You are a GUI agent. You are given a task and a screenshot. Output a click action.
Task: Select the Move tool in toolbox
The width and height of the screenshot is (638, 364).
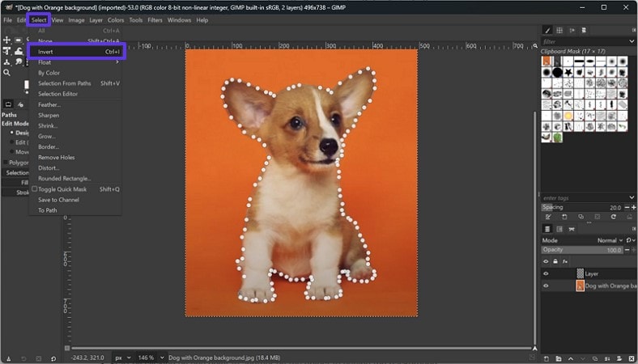7,40
